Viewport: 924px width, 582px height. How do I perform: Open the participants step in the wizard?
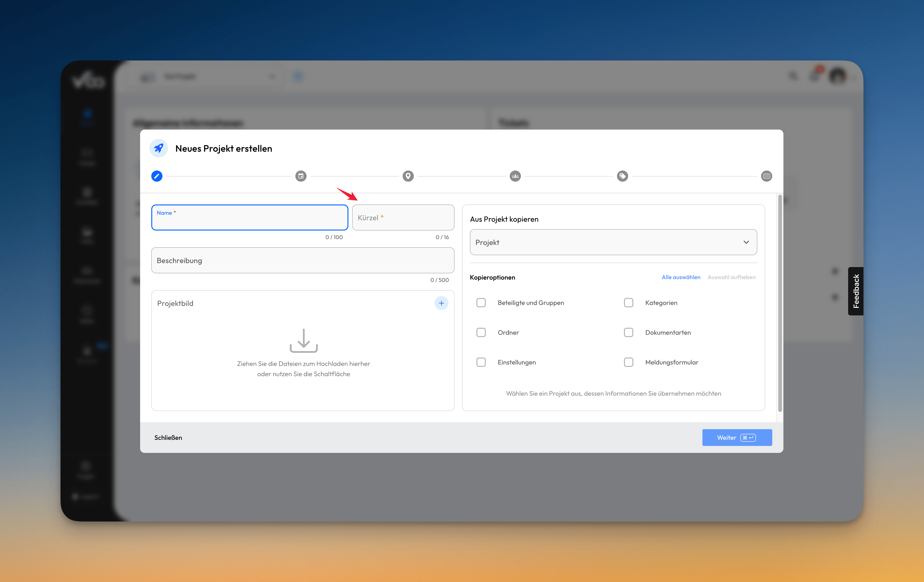515,176
